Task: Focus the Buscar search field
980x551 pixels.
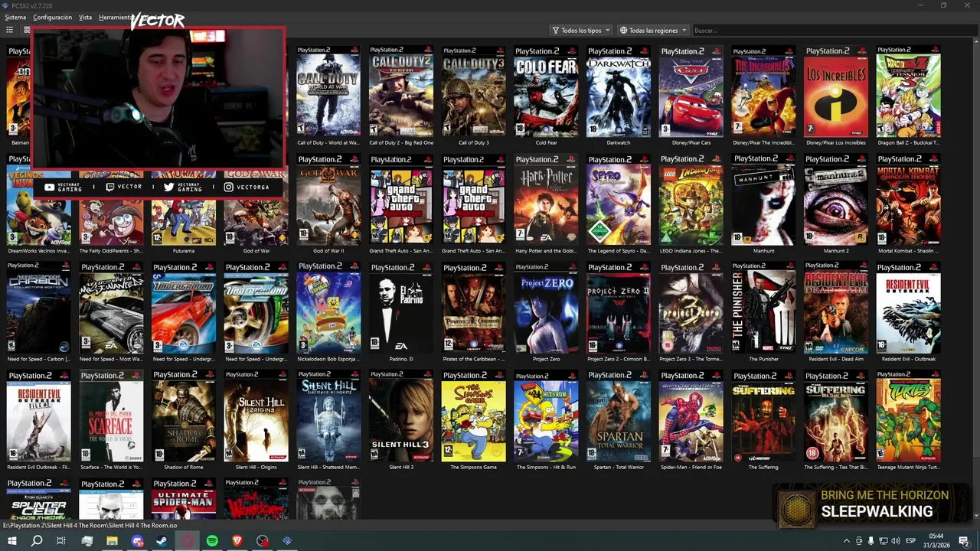Action: coord(831,31)
